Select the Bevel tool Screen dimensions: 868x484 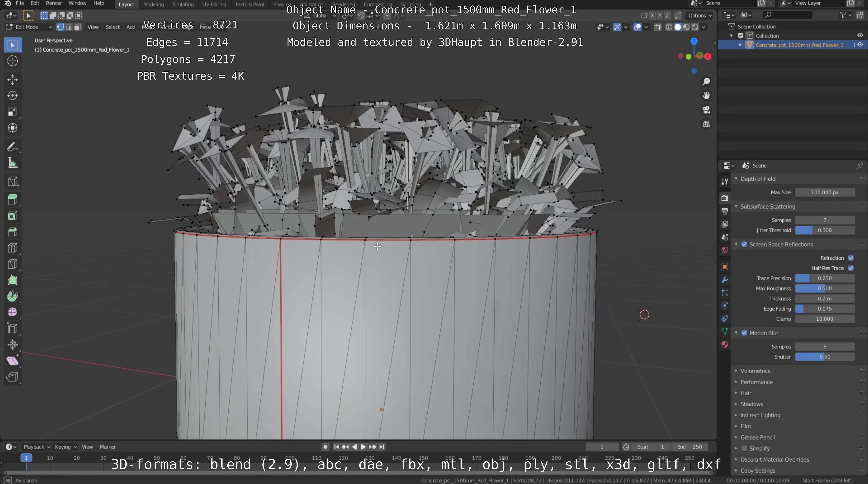click(x=13, y=232)
